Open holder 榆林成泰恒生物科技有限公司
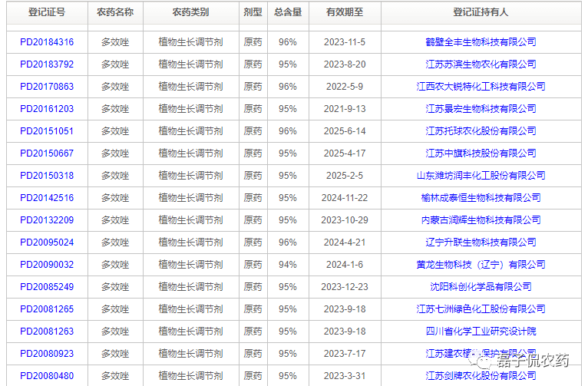 pyautogui.click(x=481, y=198)
